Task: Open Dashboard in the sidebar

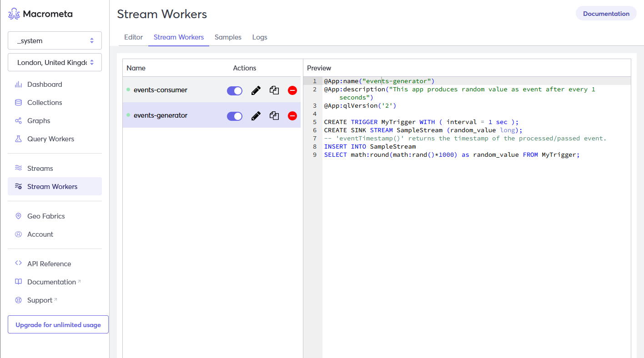Action: tap(55, 85)
